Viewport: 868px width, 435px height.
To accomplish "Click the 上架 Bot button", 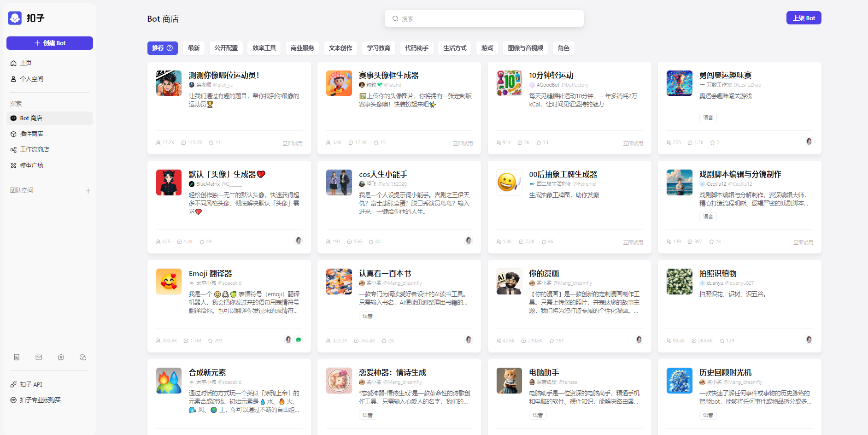I will (x=804, y=18).
